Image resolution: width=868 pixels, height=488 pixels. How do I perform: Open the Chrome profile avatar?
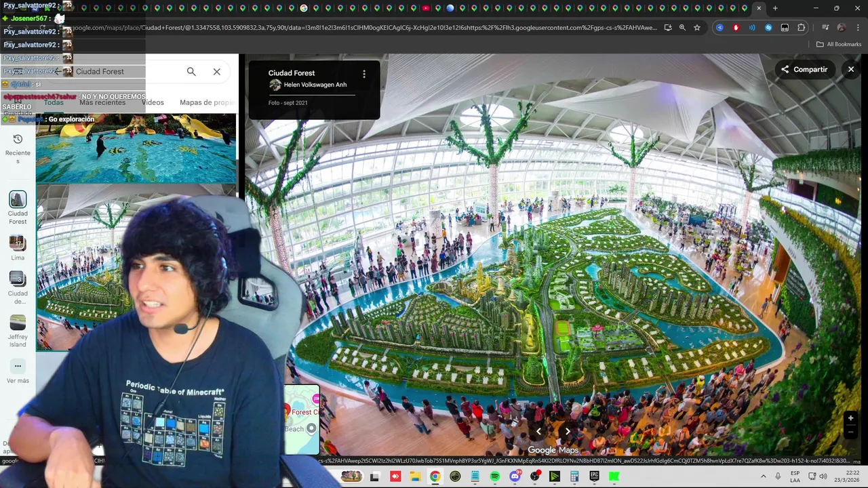click(x=842, y=28)
